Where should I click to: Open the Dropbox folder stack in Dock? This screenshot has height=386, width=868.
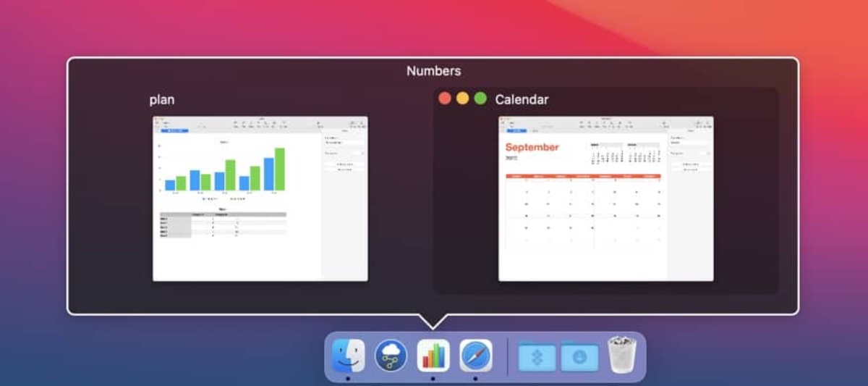(537, 356)
